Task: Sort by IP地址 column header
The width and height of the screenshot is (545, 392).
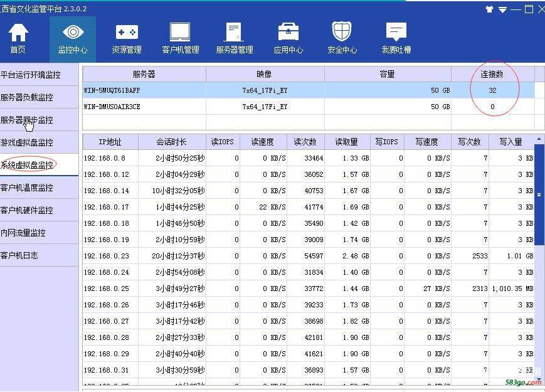Action: point(110,142)
